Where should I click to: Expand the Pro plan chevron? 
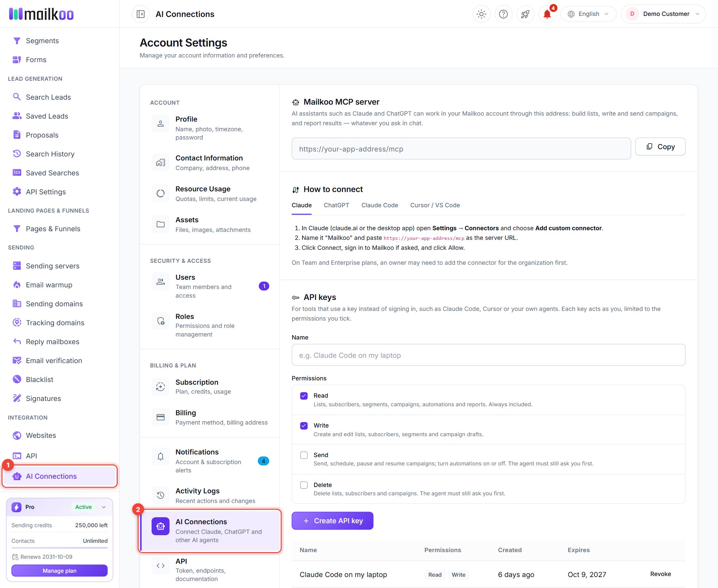point(104,507)
